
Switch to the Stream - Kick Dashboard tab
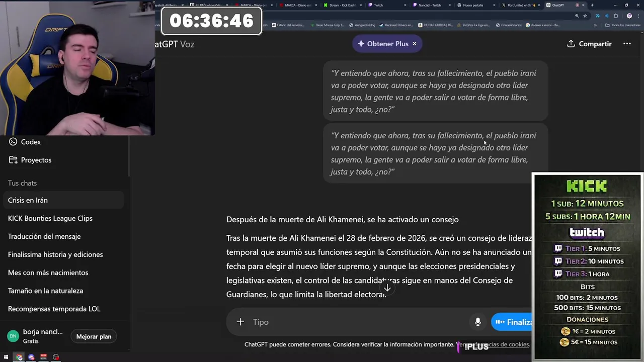(x=342, y=5)
